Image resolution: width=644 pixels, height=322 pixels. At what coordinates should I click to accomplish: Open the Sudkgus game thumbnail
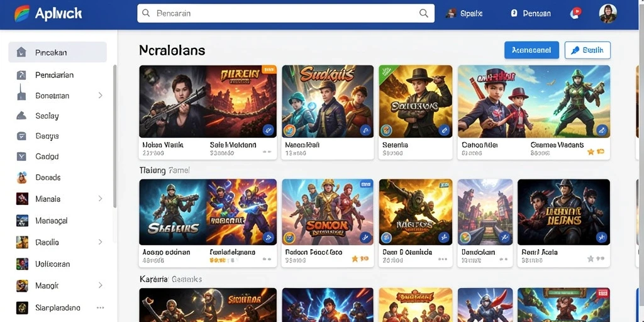328,101
